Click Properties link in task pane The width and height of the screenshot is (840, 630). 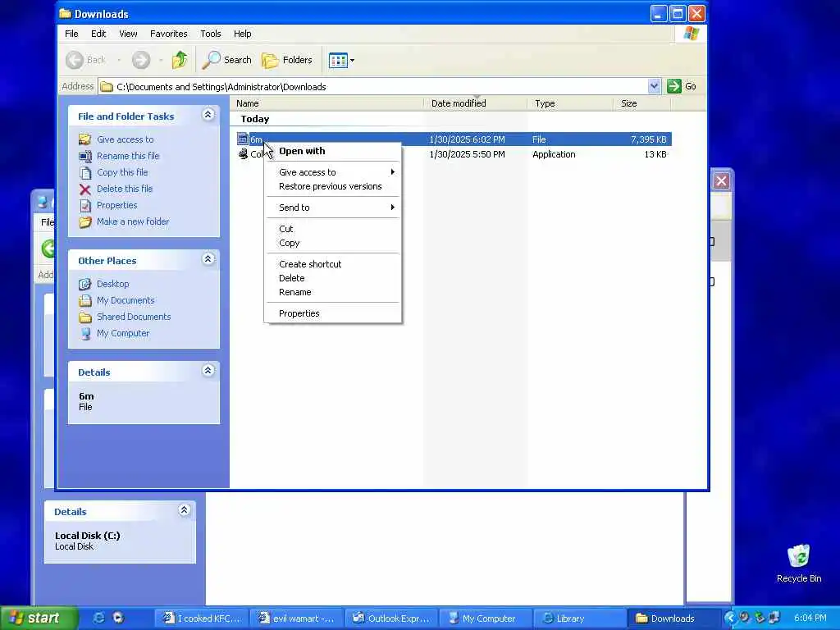pos(116,205)
